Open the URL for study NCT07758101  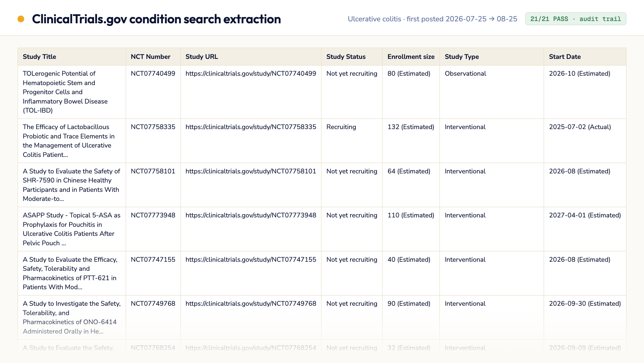pos(251,171)
